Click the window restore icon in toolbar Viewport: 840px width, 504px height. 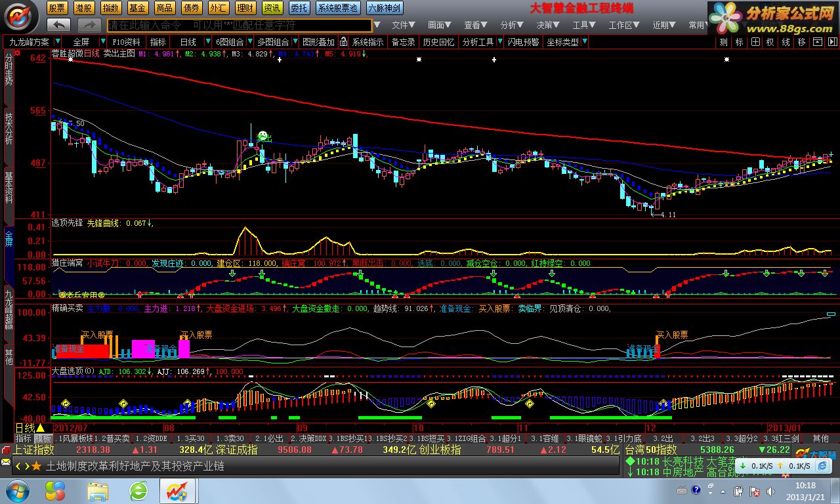[817, 41]
